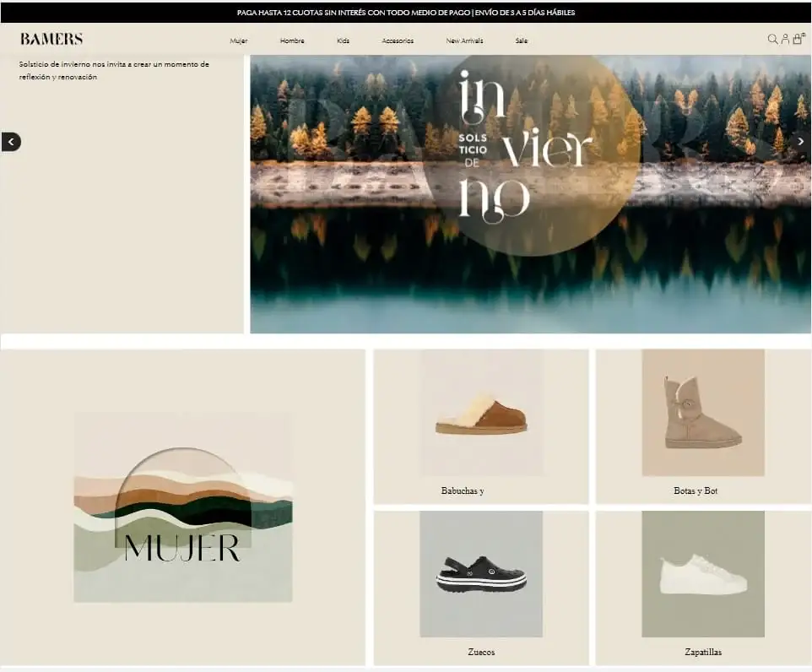The width and height of the screenshot is (812, 672).
Task: Advance carousel with right arrow
Action: click(801, 142)
